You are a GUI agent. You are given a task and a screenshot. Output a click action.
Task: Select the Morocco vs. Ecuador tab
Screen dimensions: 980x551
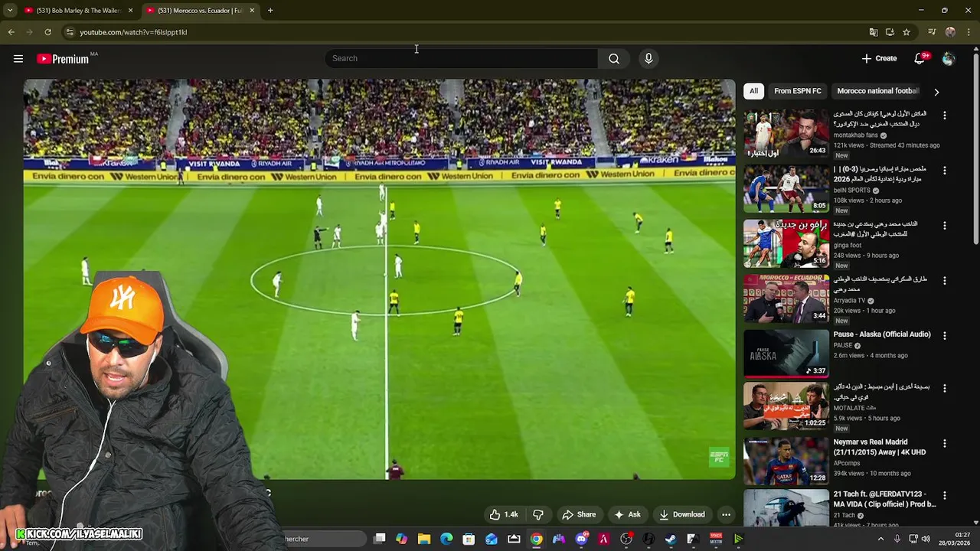(x=201, y=11)
